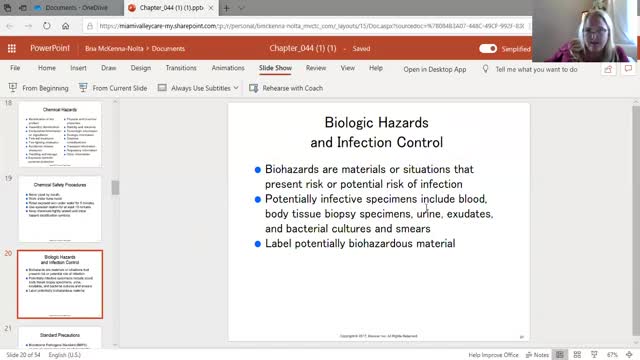Click Always Use Subtitles button
This screenshot has width=640, height=360.
[194, 88]
